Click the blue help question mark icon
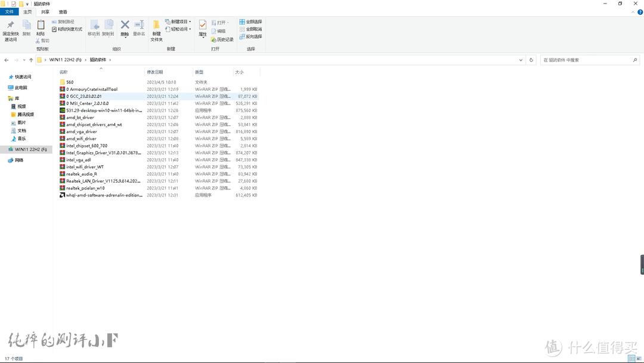This screenshot has height=363, width=644. [x=639, y=12]
